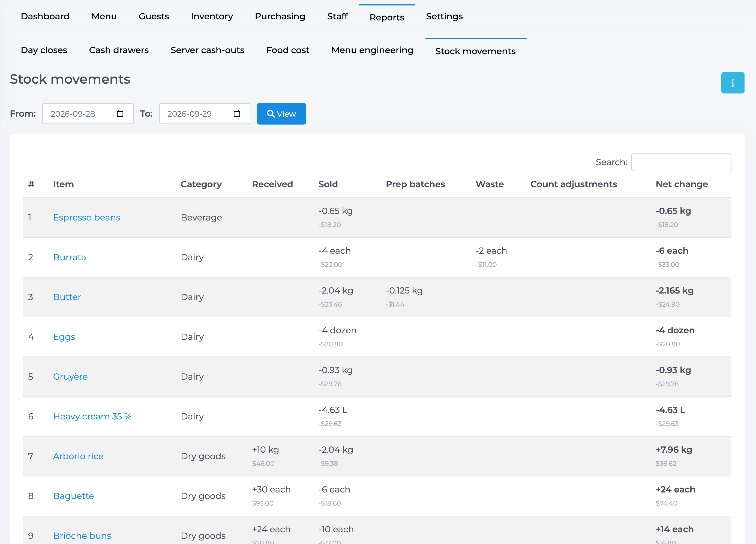756x544 pixels.
Task: Select the Reports tab
Action: coord(387,17)
